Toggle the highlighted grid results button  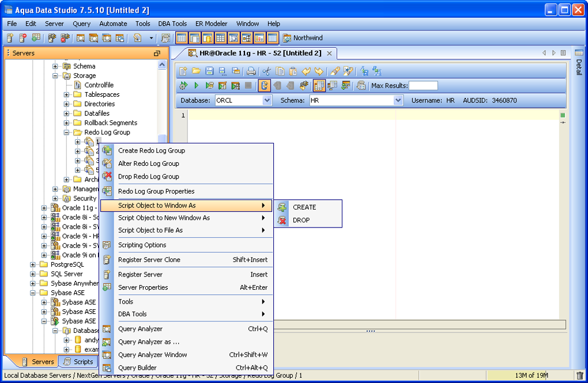[x=319, y=86]
